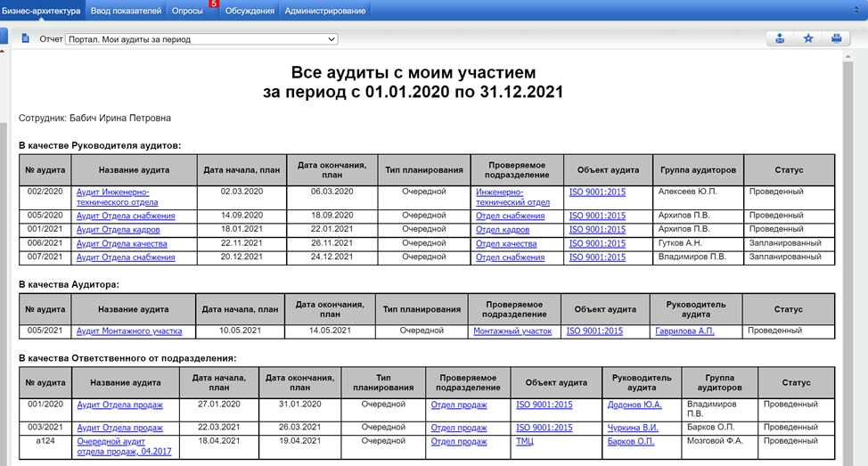
Task: Open the Отчет report selection dropdown
Action: point(201,39)
